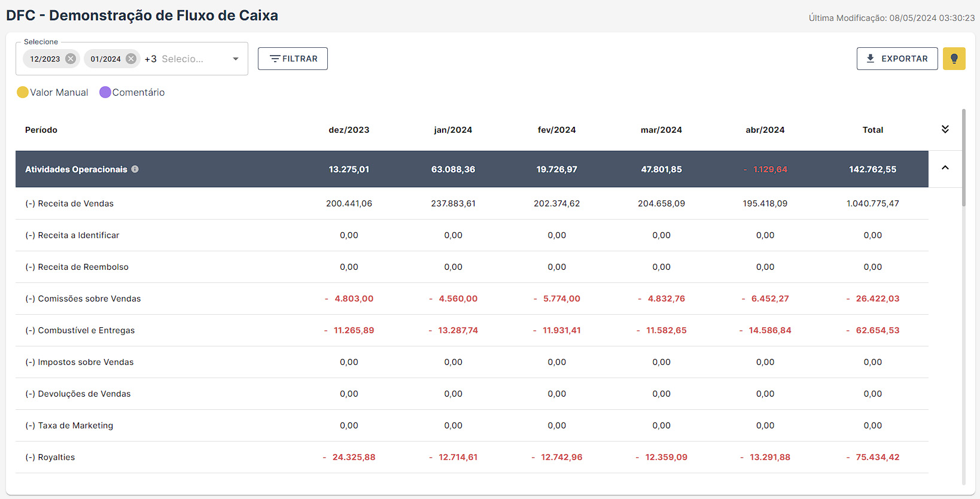Collapse the Atividades Operacionais section
980x499 pixels.
tap(945, 168)
